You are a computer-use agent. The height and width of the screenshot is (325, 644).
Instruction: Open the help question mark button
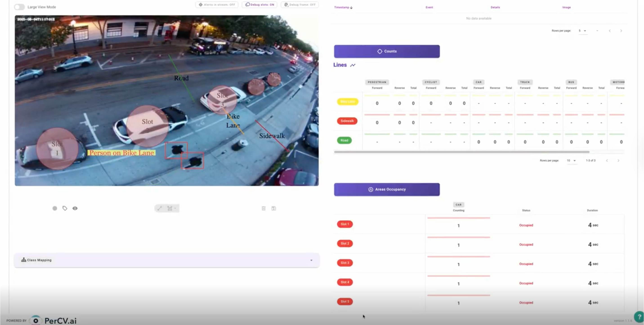[x=639, y=316]
